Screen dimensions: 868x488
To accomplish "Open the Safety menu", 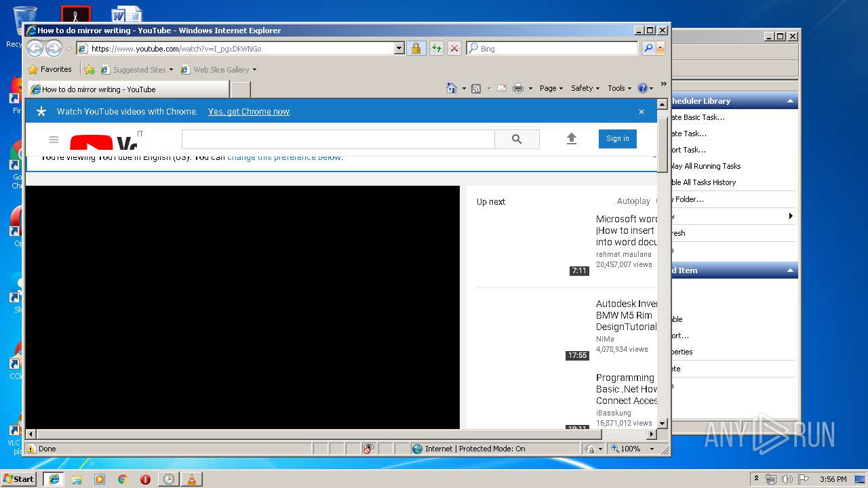I will tap(585, 88).
